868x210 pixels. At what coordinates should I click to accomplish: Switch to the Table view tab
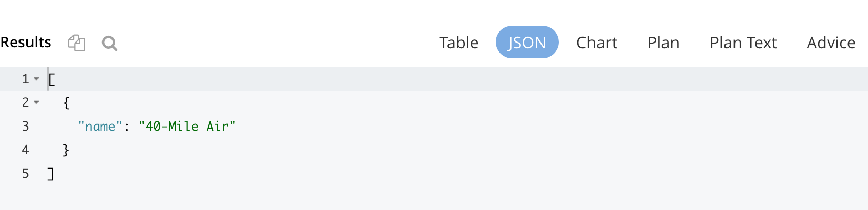tap(458, 43)
